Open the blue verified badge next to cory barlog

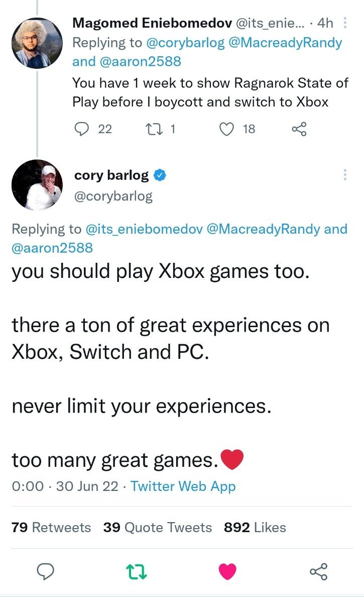(x=160, y=175)
